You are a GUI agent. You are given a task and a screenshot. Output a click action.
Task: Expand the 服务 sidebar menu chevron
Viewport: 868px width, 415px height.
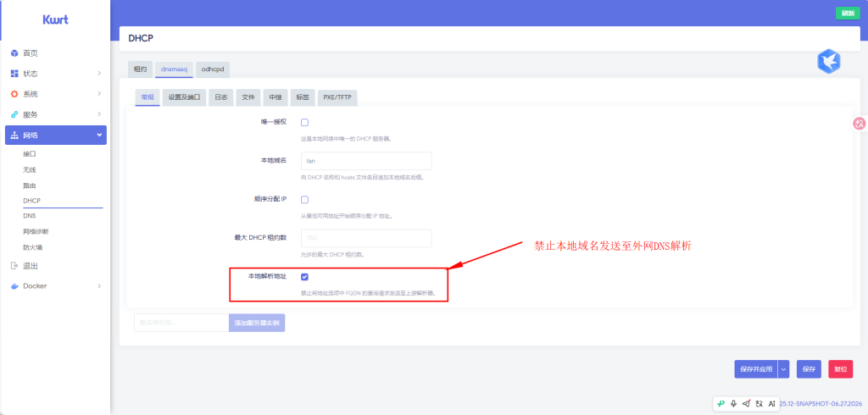99,114
